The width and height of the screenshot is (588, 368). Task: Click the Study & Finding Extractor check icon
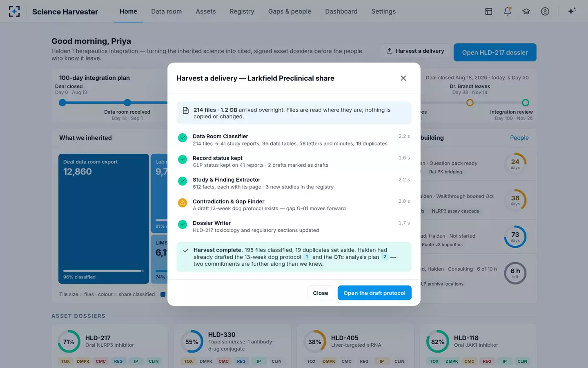183,181
